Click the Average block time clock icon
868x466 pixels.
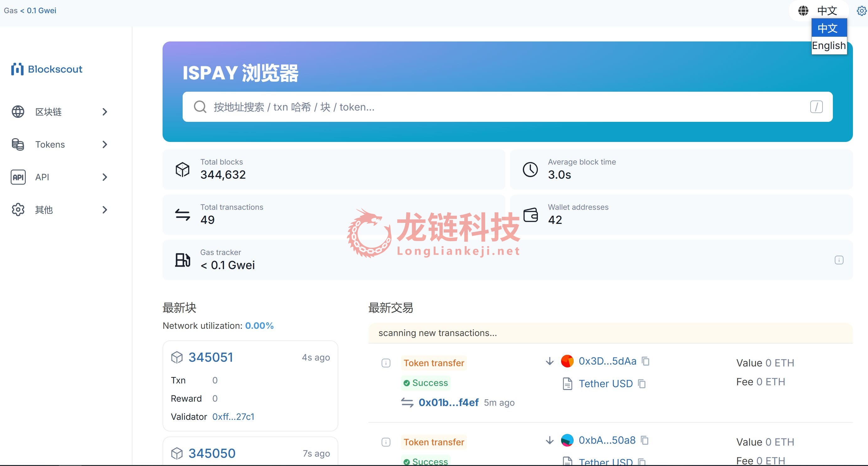tap(530, 169)
